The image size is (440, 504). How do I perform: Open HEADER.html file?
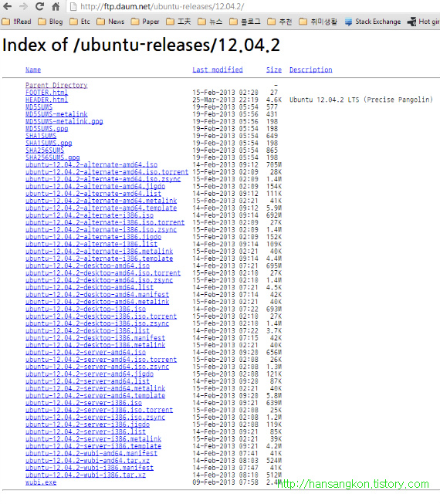click(x=46, y=100)
